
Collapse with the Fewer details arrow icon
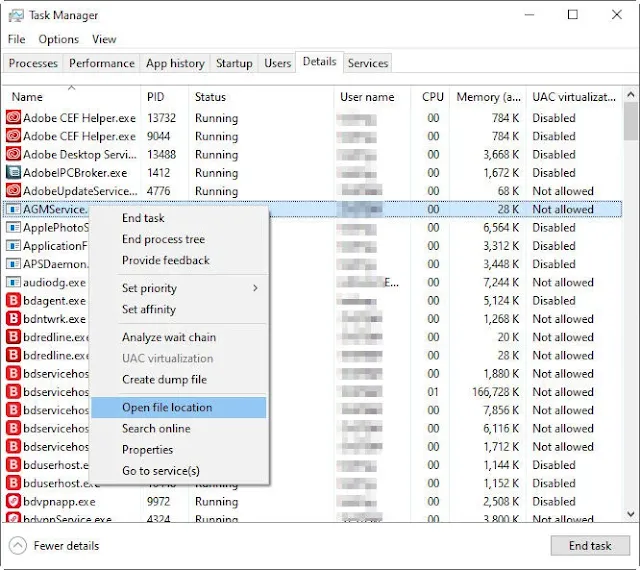point(18,546)
